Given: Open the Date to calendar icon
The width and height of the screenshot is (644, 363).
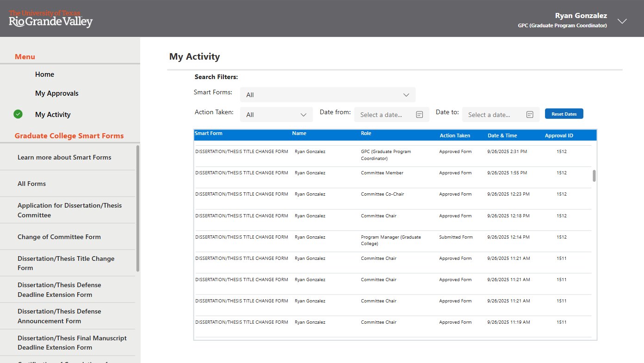Looking at the screenshot, I should (x=530, y=115).
